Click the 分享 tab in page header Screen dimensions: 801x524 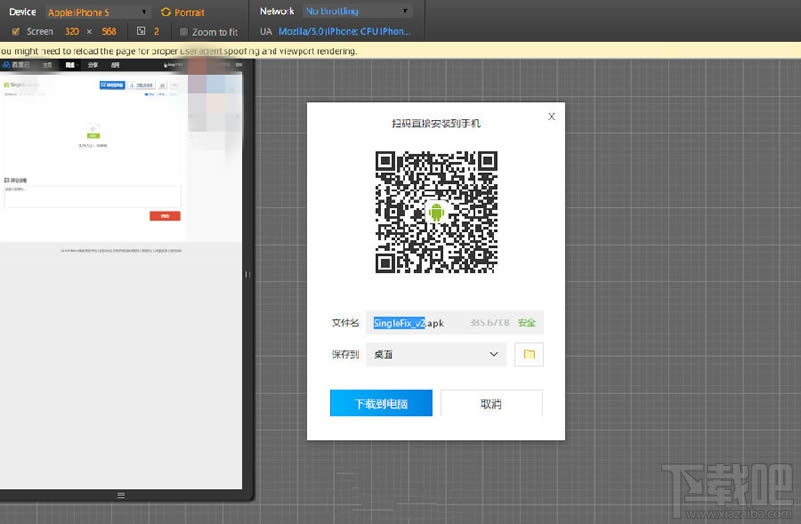tap(93, 64)
